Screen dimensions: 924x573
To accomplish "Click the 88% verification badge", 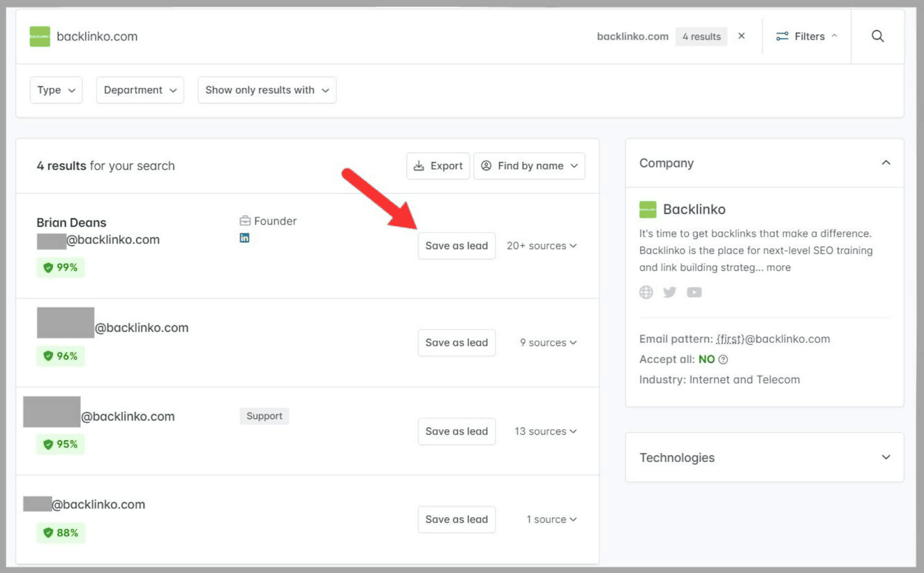I will (61, 533).
